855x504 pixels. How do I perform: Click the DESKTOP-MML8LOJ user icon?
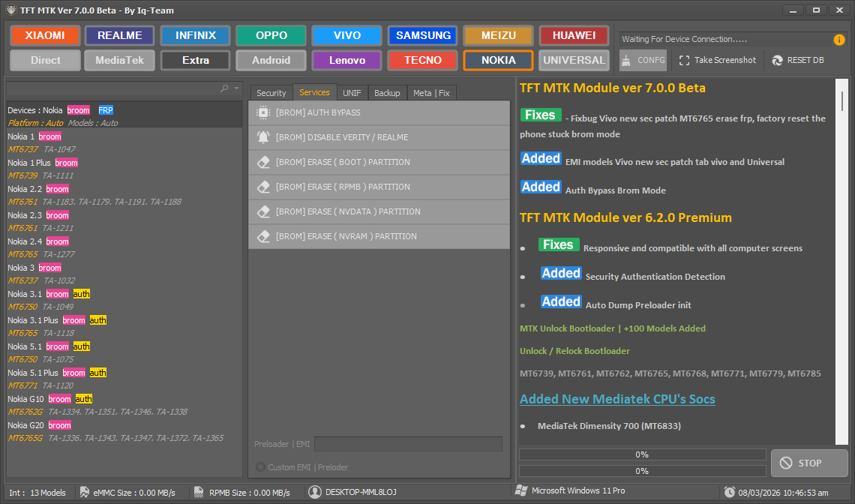pos(316,493)
